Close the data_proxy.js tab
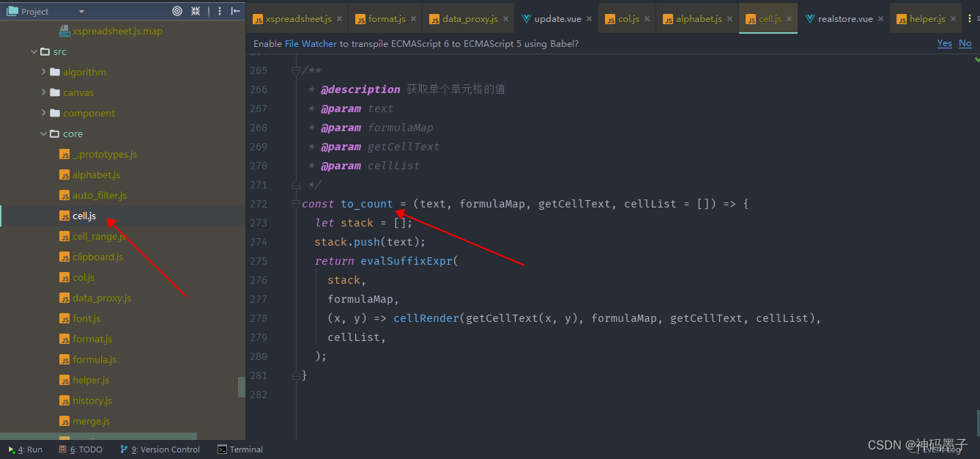Viewport: 980px width, 459px height. point(505,19)
